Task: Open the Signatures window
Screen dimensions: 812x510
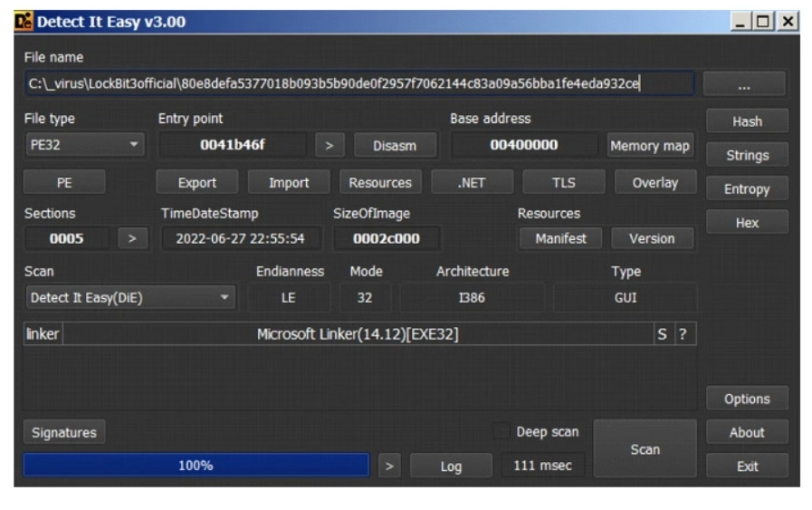Action: pos(64,432)
